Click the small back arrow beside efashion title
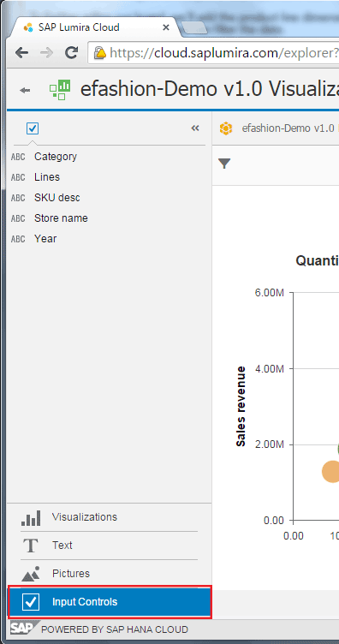The image size is (339, 644). [x=25, y=90]
